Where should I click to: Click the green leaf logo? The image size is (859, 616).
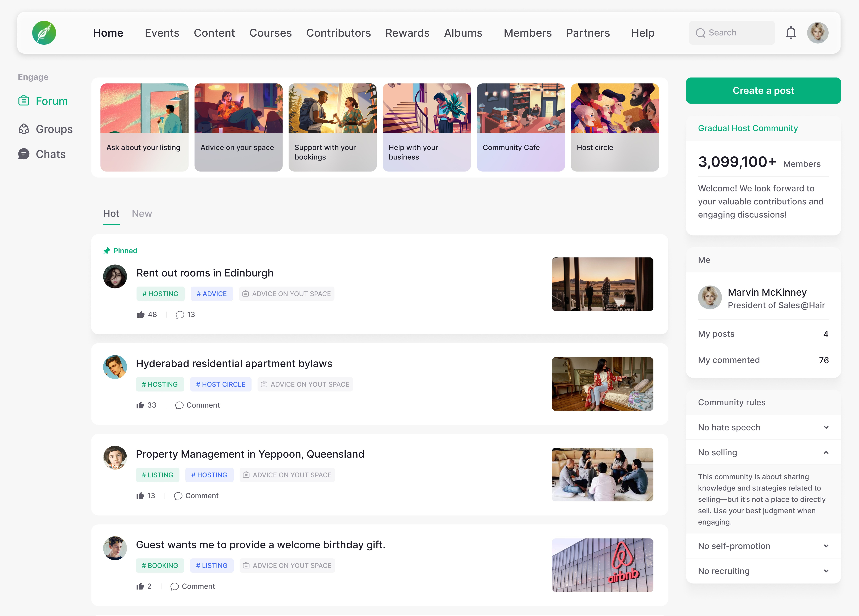44,33
